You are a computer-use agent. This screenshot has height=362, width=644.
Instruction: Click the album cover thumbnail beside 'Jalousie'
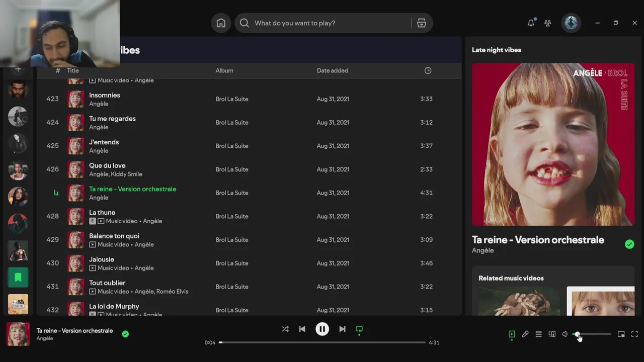click(76, 263)
